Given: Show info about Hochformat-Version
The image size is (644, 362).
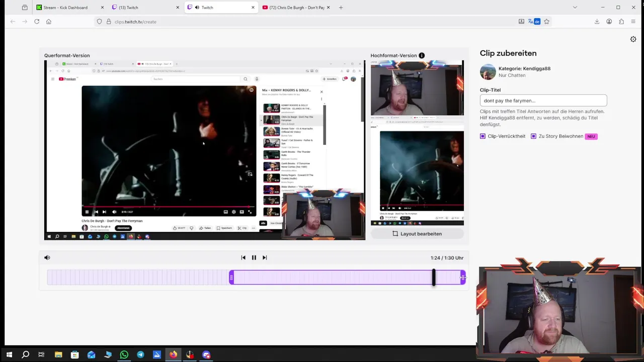Looking at the screenshot, I should (x=422, y=55).
